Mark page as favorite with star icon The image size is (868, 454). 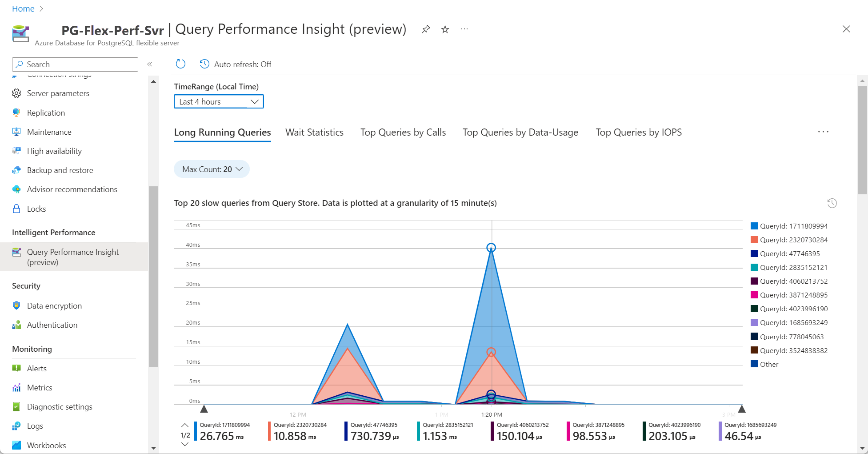(x=445, y=29)
